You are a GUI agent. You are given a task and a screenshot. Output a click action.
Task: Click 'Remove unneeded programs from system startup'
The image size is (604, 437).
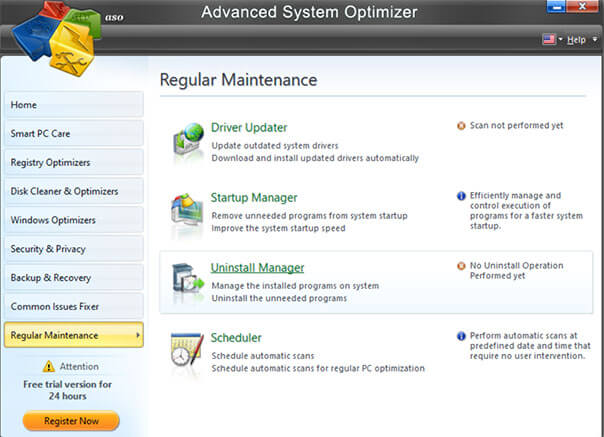pyautogui.click(x=309, y=216)
